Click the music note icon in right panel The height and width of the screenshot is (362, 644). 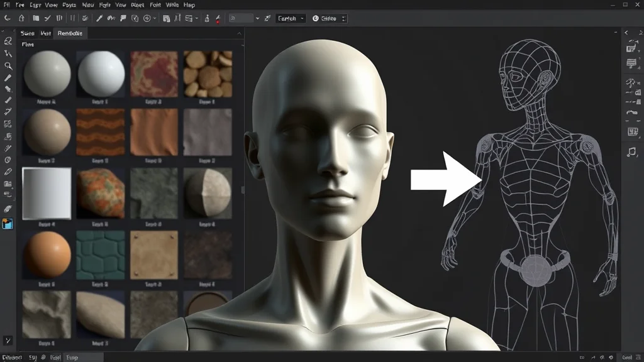[x=631, y=152]
